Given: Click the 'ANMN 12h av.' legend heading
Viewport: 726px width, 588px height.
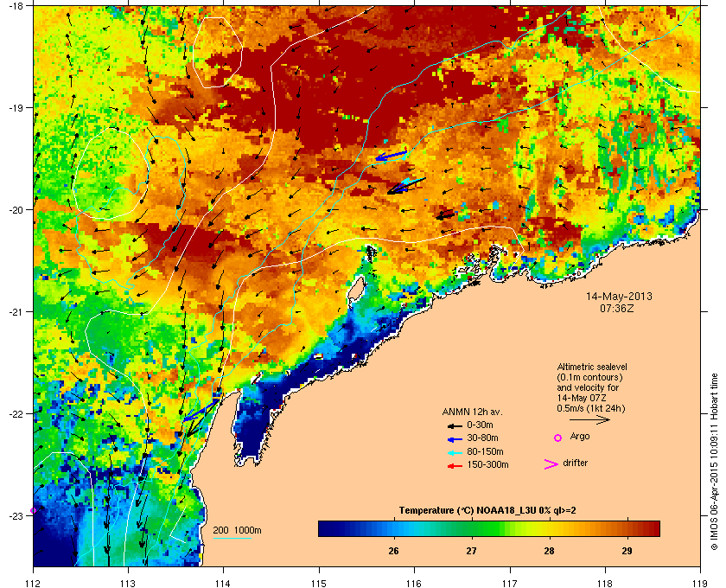Looking at the screenshot, I should click(472, 412).
